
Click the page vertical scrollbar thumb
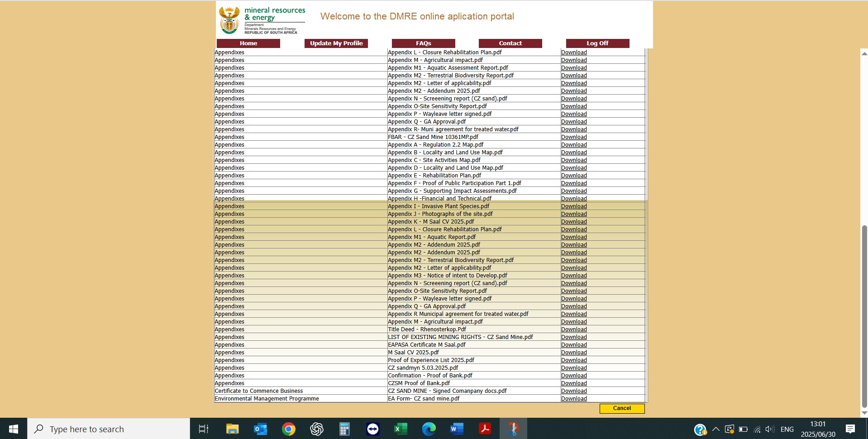point(864,317)
